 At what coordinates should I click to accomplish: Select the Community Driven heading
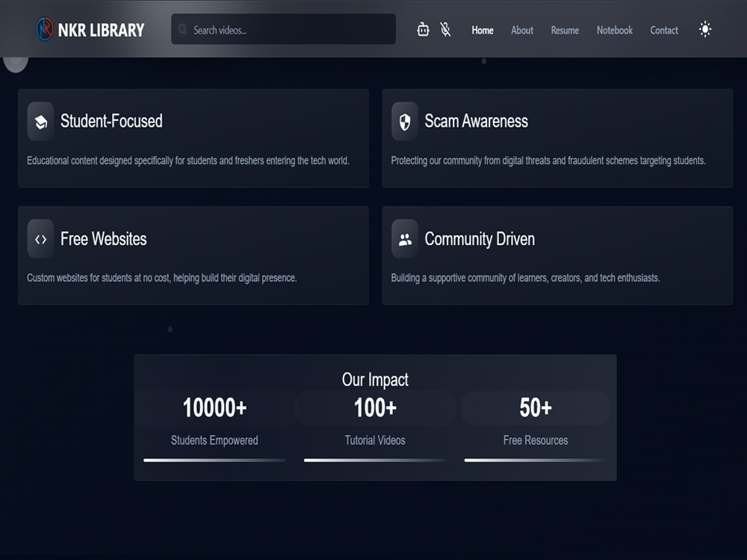click(x=480, y=239)
